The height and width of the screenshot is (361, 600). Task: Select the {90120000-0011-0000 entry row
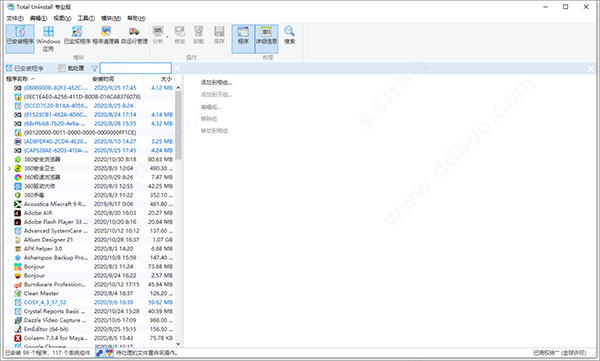coord(90,132)
